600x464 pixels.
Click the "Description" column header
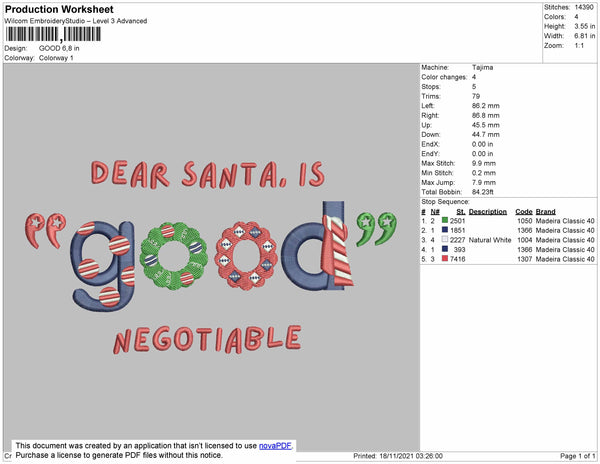(488, 212)
